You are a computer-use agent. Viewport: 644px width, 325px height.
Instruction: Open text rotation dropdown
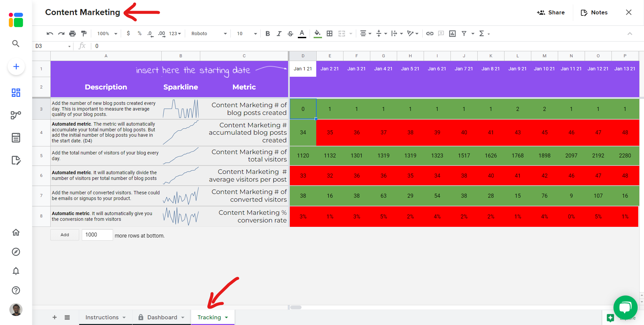coord(413,34)
